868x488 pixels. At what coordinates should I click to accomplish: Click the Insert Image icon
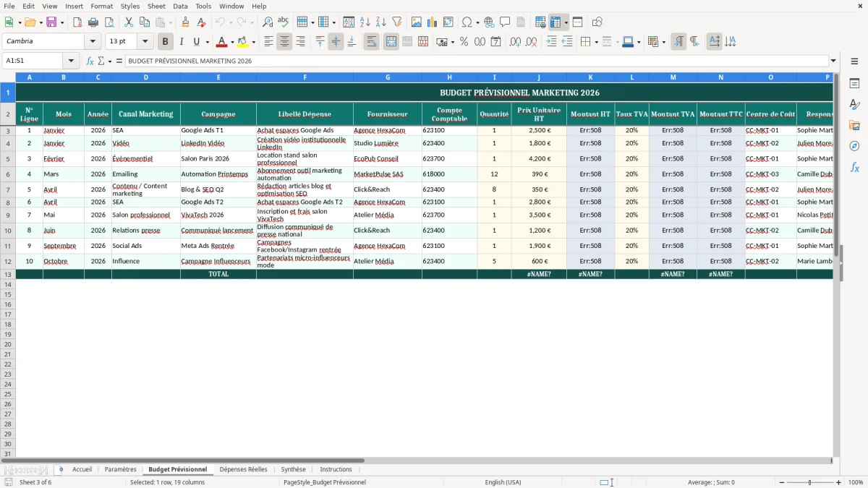[417, 22]
